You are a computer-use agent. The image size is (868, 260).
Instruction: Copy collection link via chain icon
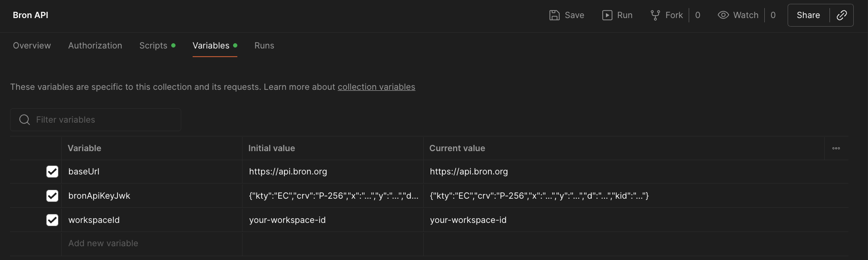tap(842, 15)
